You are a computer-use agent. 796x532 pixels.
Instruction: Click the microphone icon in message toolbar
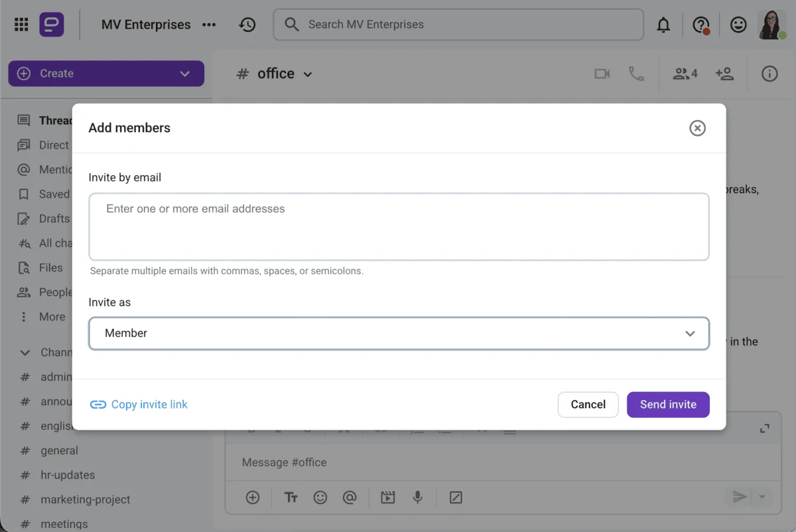[x=418, y=498]
